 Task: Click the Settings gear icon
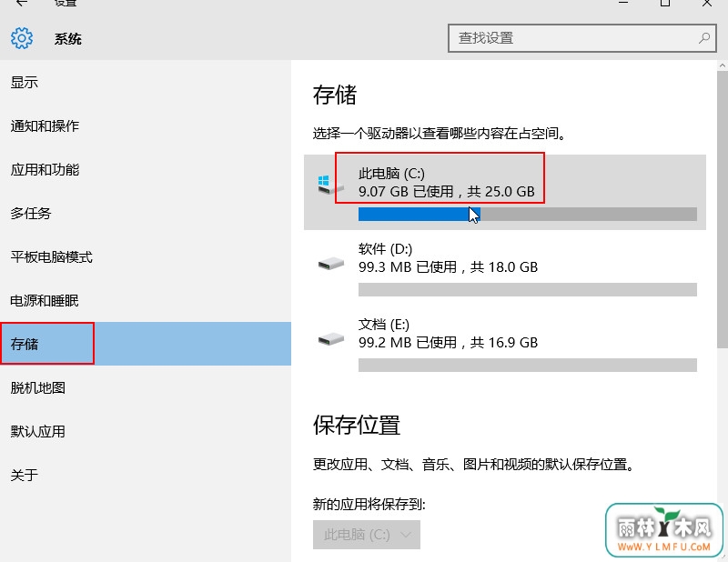tap(22, 38)
